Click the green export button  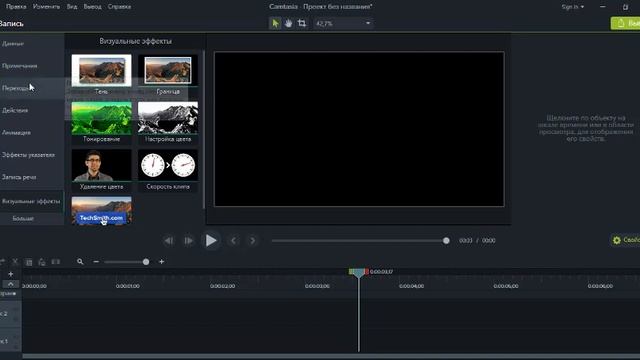pyautogui.click(x=625, y=23)
